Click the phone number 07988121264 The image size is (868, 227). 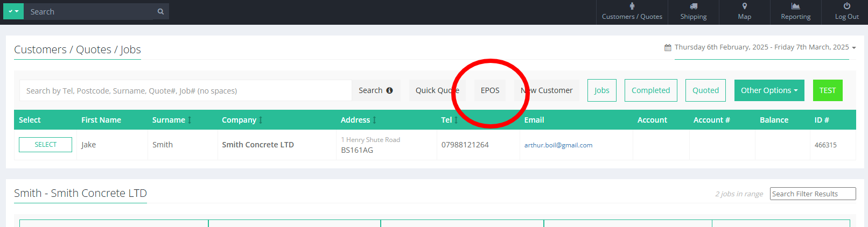pyautogui.click(x=465, y=145)
